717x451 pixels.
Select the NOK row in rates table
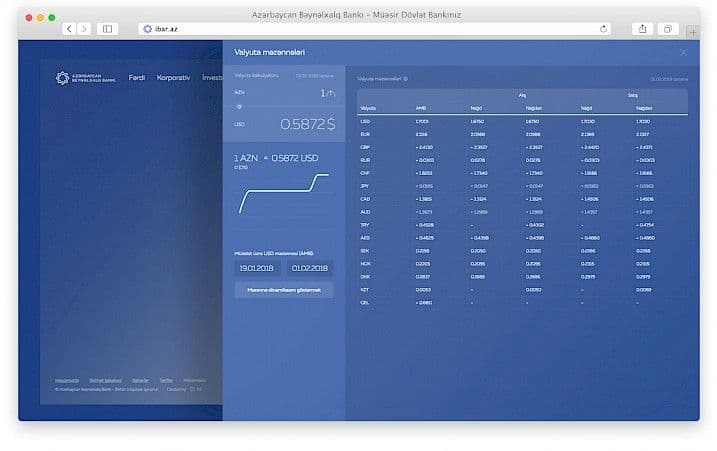pyautogui.click(x=522, y=264)
